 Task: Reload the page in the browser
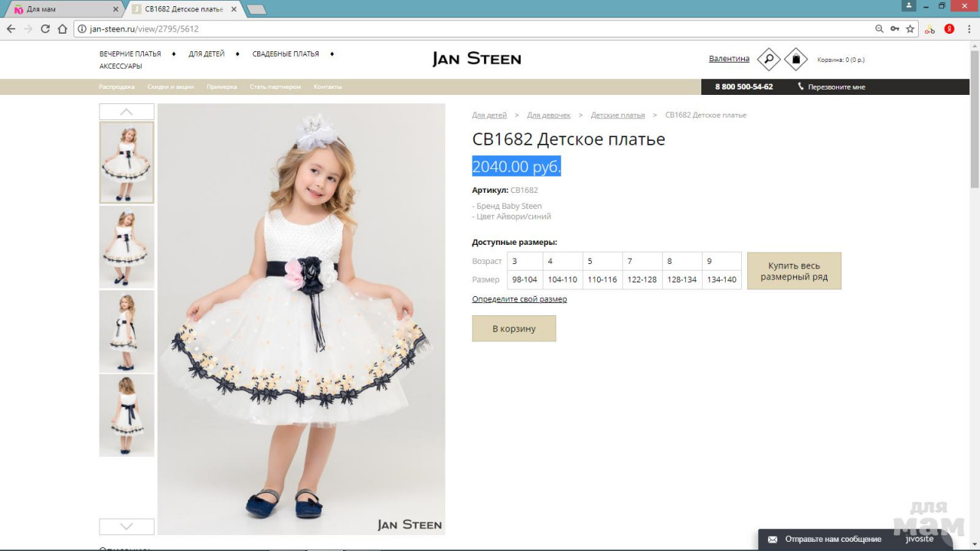[x=45, y=29]
